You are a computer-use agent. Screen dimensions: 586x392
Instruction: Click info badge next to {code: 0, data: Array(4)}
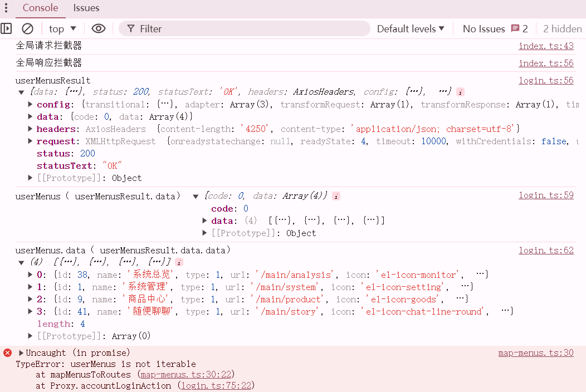[336, 196]
